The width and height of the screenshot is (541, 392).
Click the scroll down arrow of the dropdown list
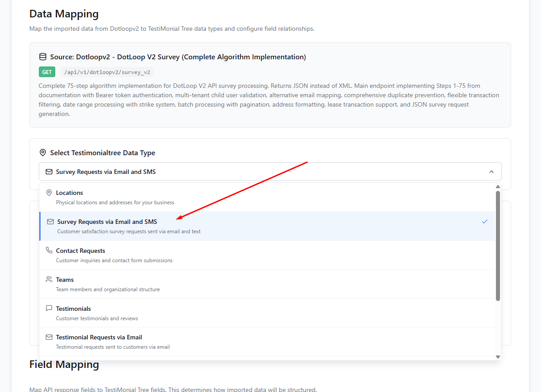(x=498, y=357)
